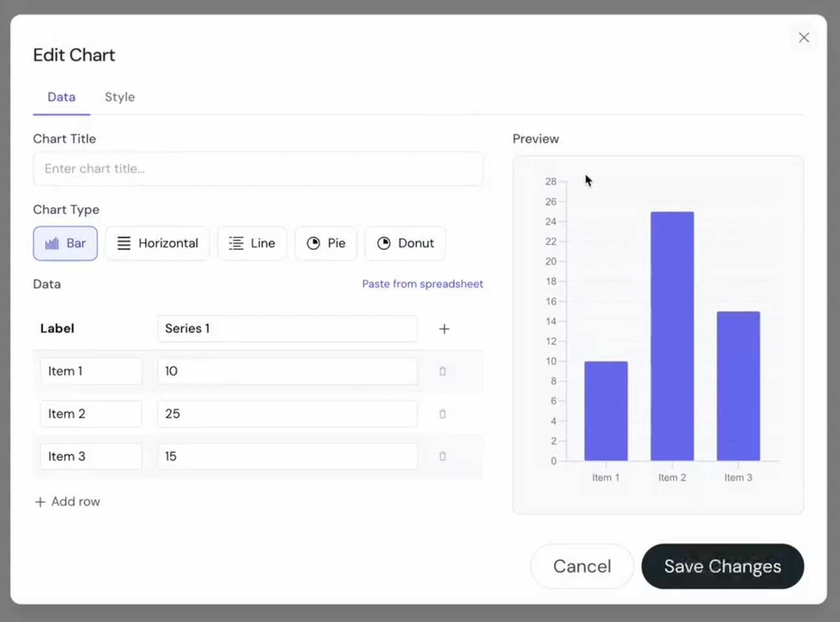Click the Item 2 value field

point(287,414)
